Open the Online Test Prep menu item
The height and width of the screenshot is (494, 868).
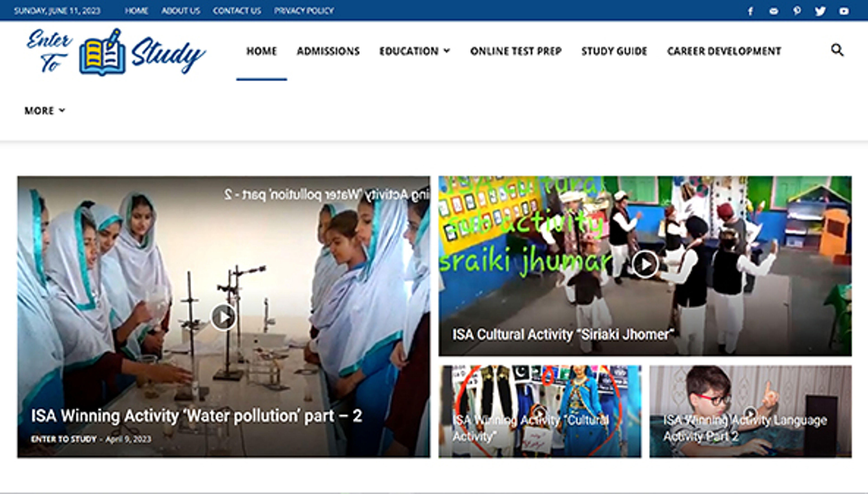[x=516, y=51]
